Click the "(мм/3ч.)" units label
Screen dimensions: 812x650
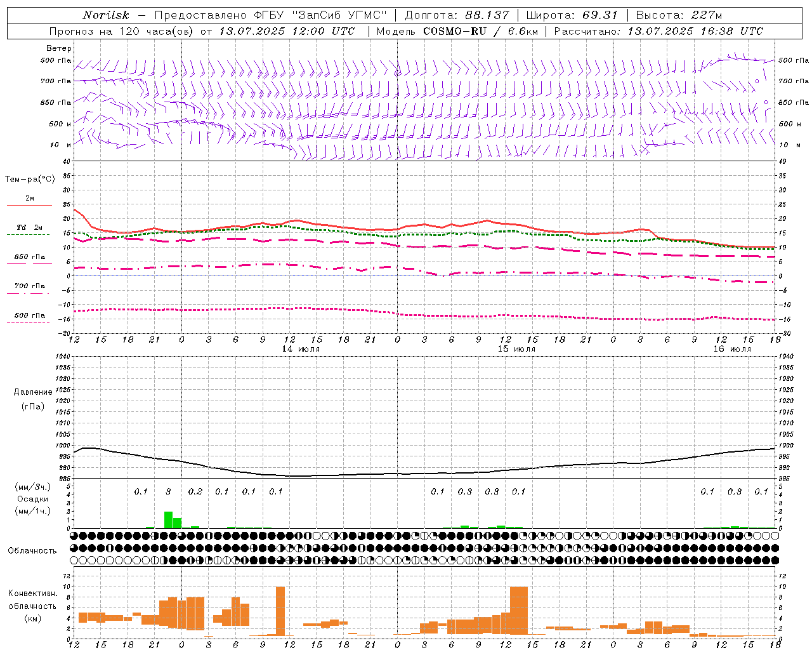tap(32, 487)
